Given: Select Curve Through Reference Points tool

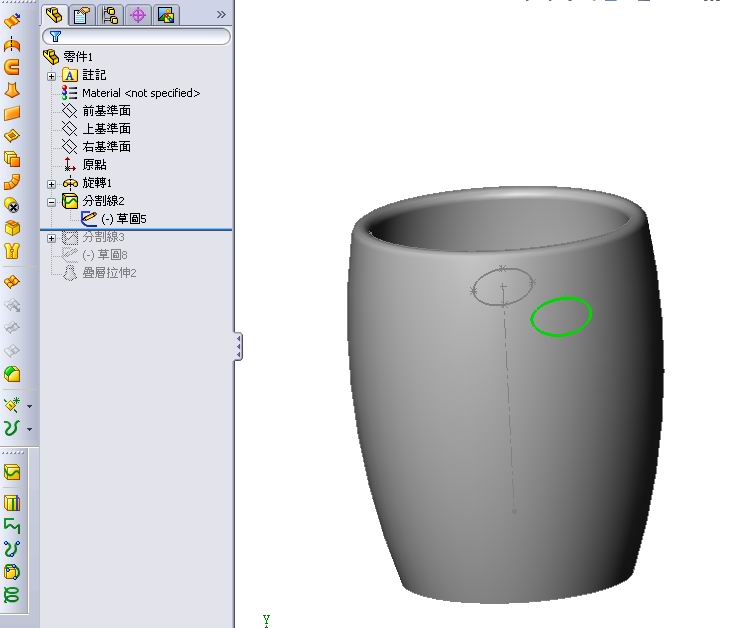Looking at the screenshot, I should click(x=12, y=572).
